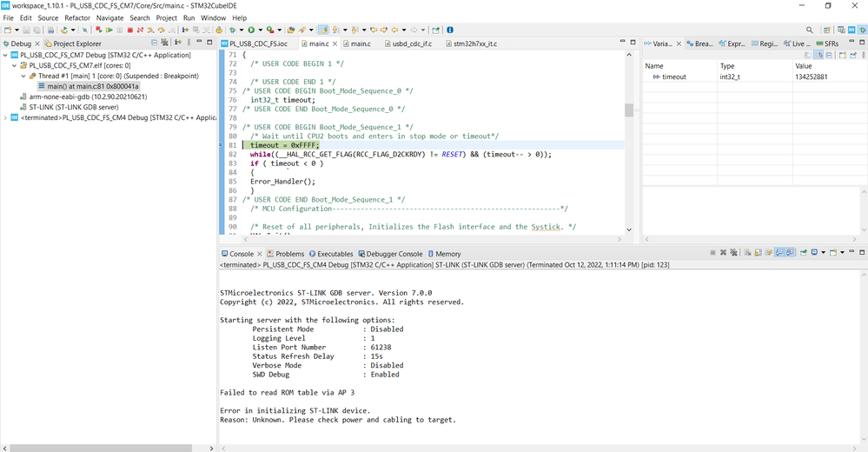Open New Console View dropdown arrow

843,253
